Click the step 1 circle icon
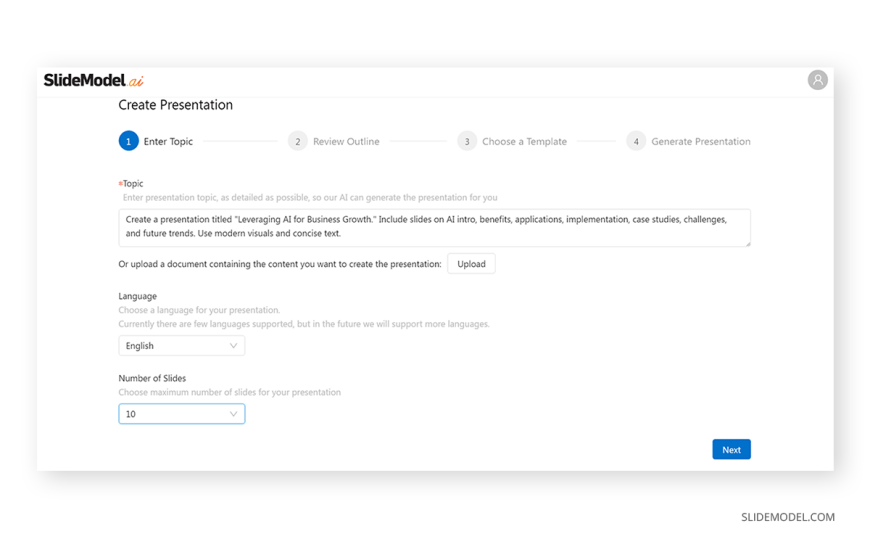870x539 pixels. pos(128,141)
